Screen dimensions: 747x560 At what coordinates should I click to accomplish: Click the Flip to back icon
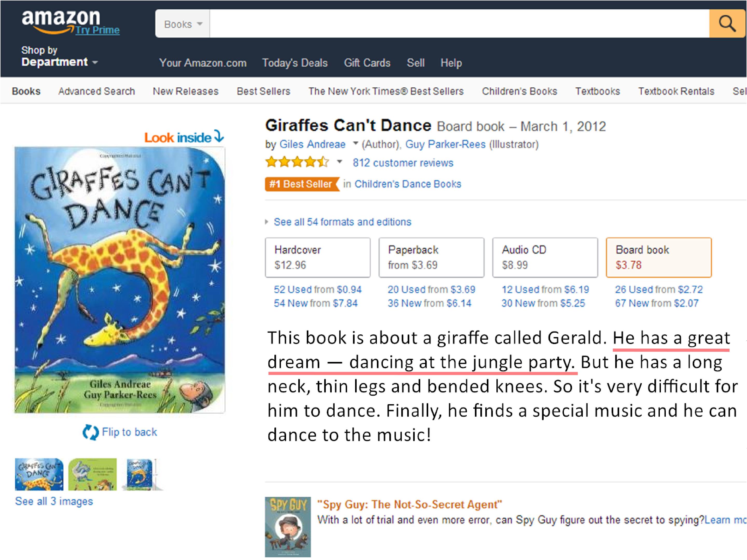point(90,432)
